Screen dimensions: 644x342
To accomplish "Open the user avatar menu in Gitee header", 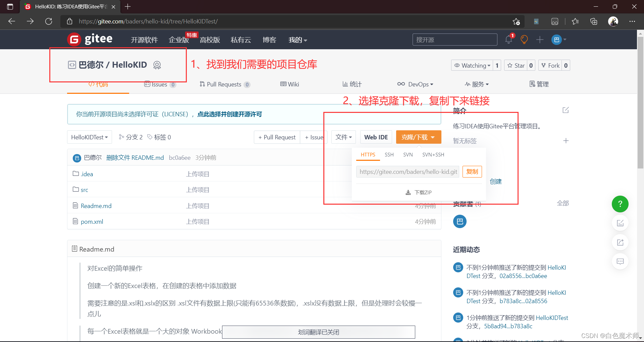I will pyautogui.click(x=559, y=40).
